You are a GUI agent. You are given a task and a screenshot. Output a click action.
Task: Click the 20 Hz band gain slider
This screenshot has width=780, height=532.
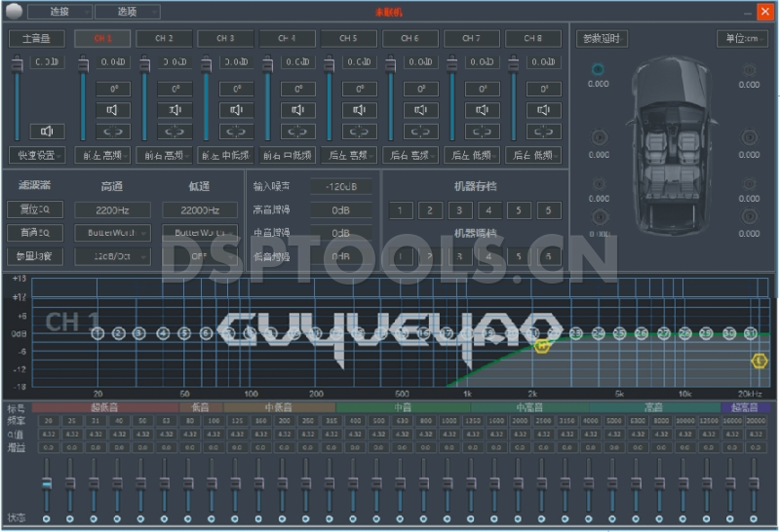tap(46, 485)
